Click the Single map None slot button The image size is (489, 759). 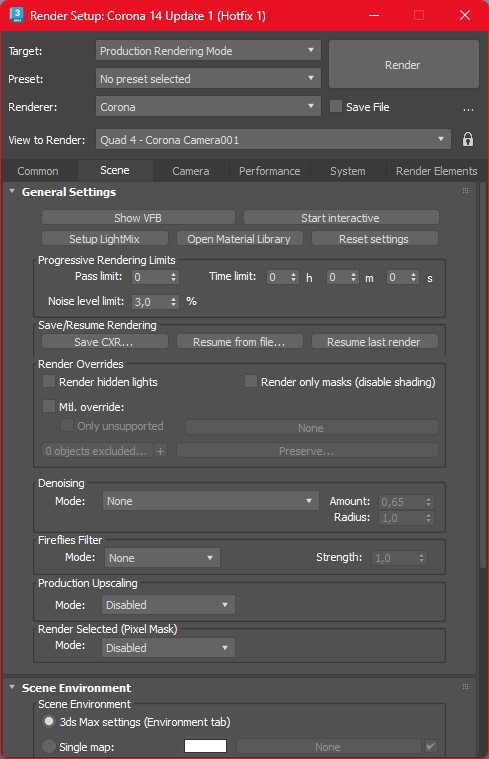point(329,746)
